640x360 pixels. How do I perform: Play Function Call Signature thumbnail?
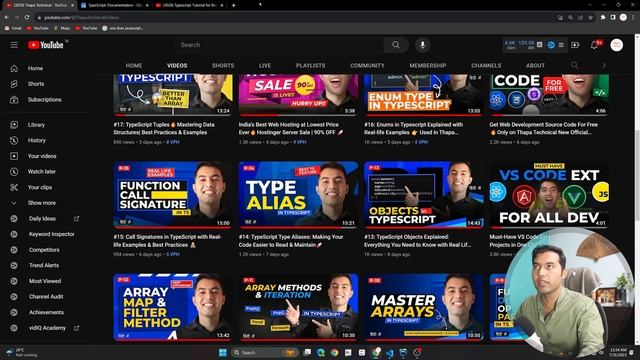(x=173, y=195)
